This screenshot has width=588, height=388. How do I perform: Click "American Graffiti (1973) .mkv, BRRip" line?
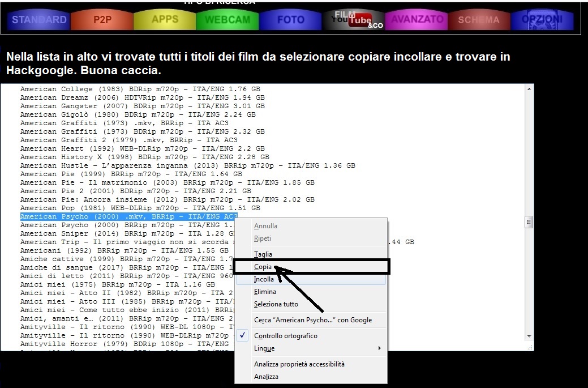(124, 123)
